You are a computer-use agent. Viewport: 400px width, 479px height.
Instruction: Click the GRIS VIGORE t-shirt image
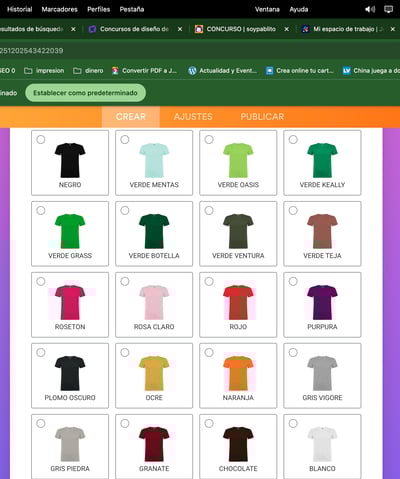click(322, 373)
